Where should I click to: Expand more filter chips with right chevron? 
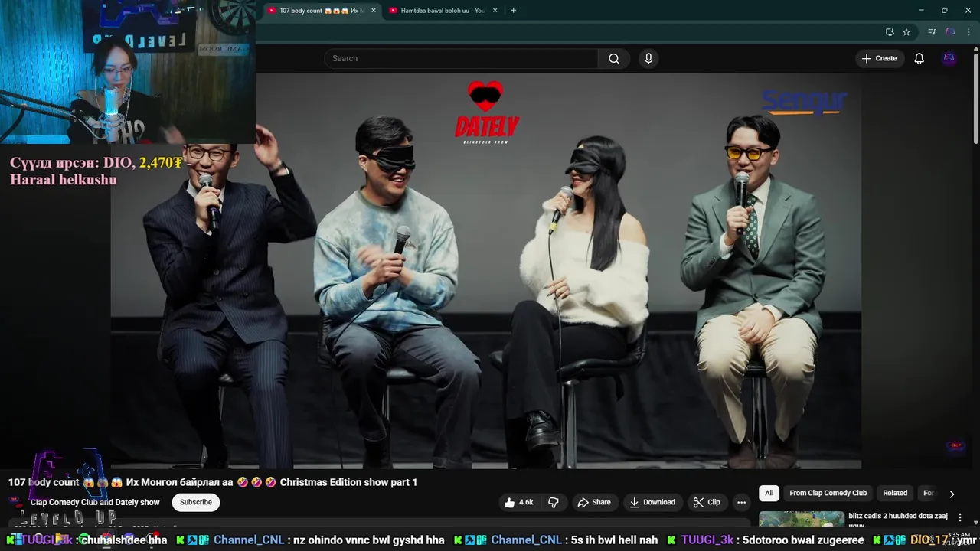[x=952, y=494]
